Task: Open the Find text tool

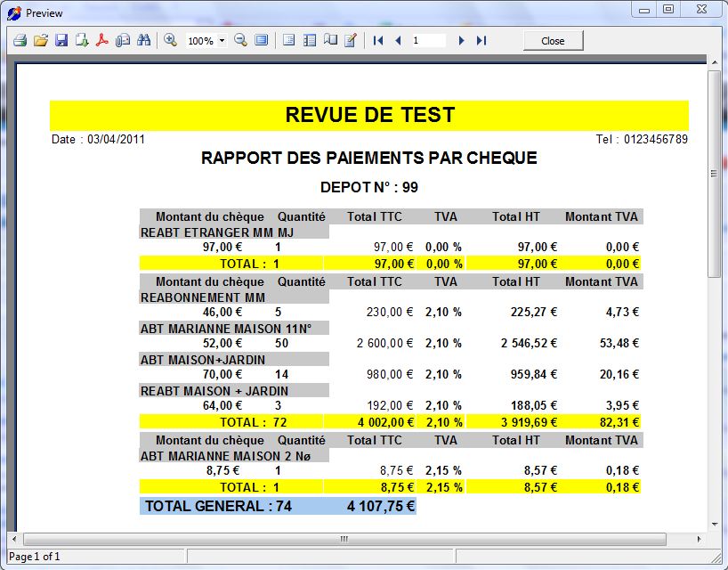Action: pyautogui.click(x=142, y=40)
